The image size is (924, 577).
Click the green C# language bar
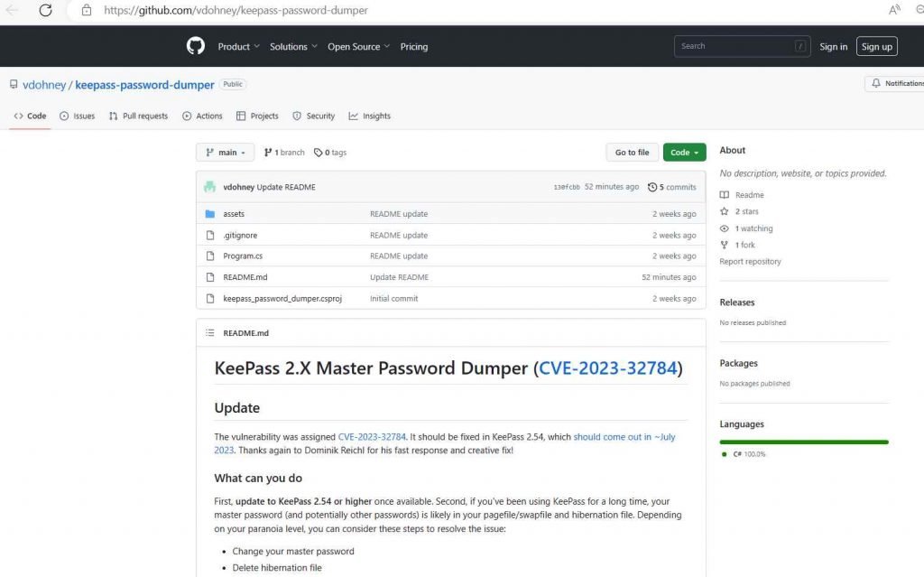[803, 442]
